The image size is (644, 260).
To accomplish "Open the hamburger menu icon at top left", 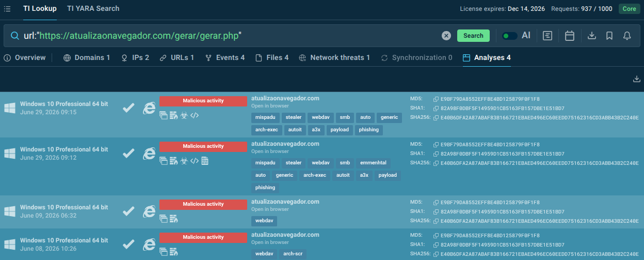I will [x=7, y=9].
